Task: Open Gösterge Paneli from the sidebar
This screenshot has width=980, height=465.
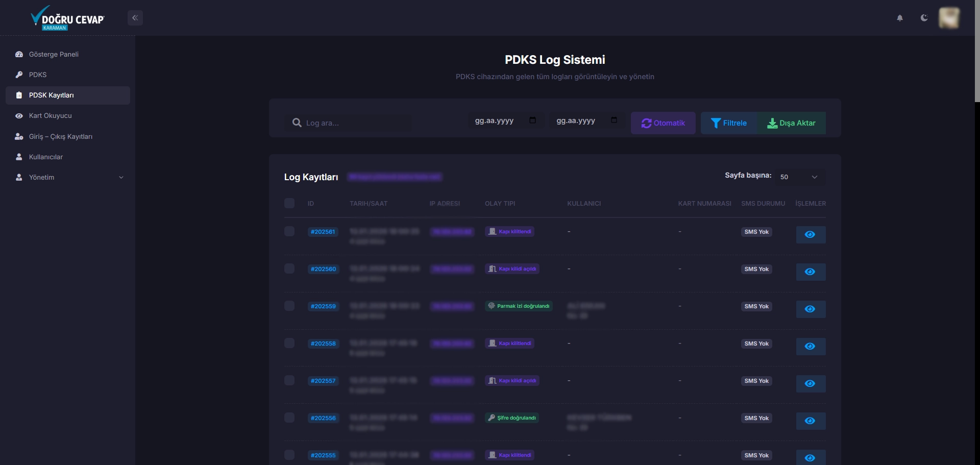Action: (x=54, y=54)
